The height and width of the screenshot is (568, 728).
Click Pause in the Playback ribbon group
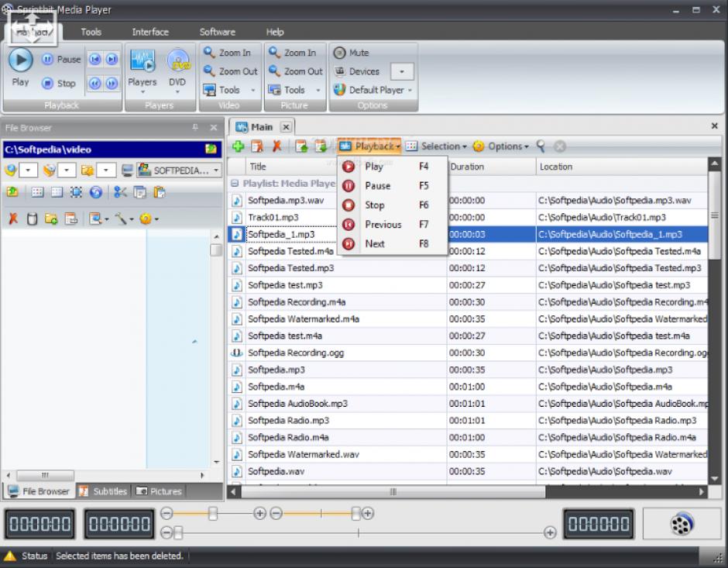click(x=61, y=60)
